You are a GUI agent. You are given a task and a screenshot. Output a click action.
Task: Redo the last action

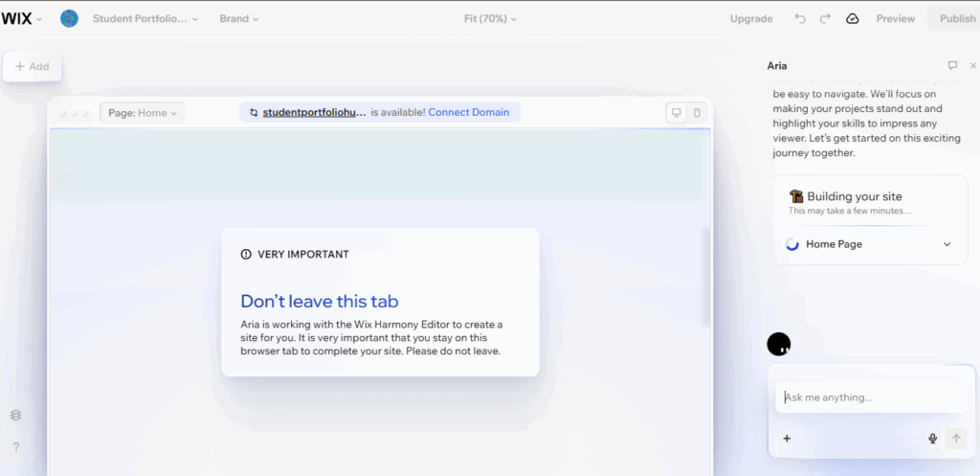coord(825,19)
